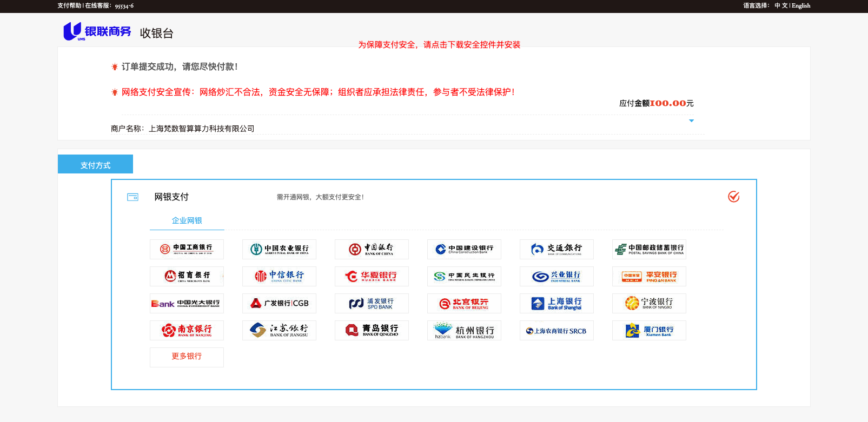
Task: Click the 网银支付 payment option heading
Action: [171, 197]
